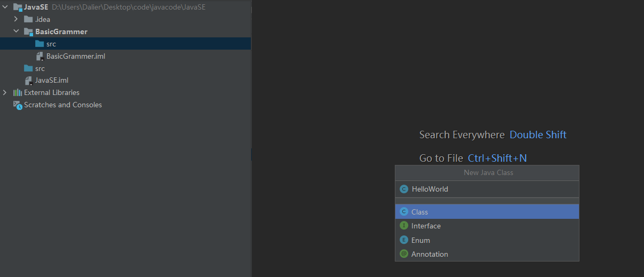644x277 pixels.
Task: Collapse the BasicGrammer module node
Action: [x=16, y=31]
